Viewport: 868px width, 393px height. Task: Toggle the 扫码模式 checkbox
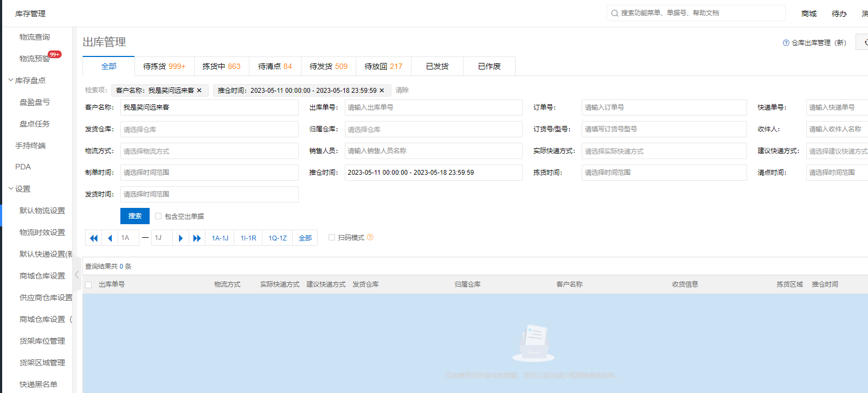(332, 237)
